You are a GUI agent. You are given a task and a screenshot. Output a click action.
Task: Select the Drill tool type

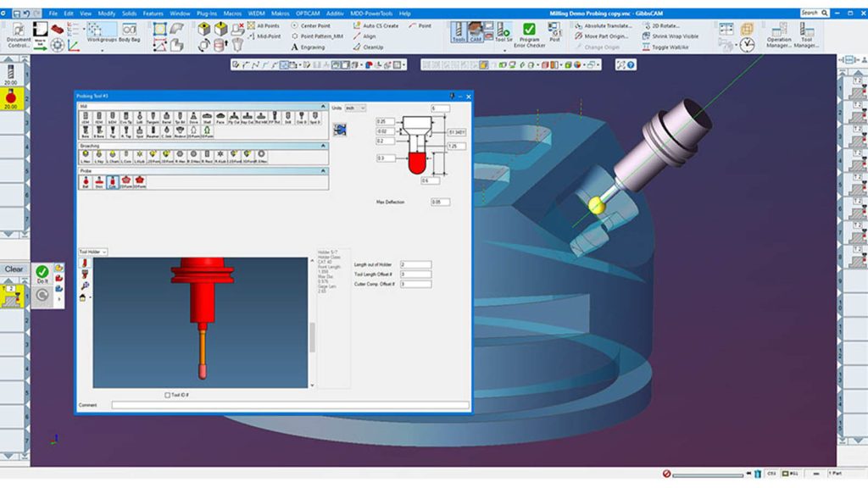pyautogui.click(x=288, y=117)
